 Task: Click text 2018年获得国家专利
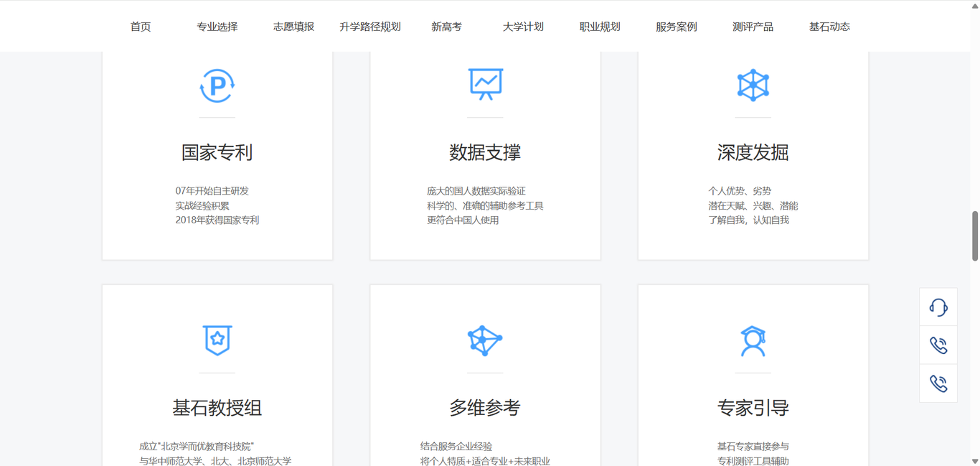(x=217, y=220)
